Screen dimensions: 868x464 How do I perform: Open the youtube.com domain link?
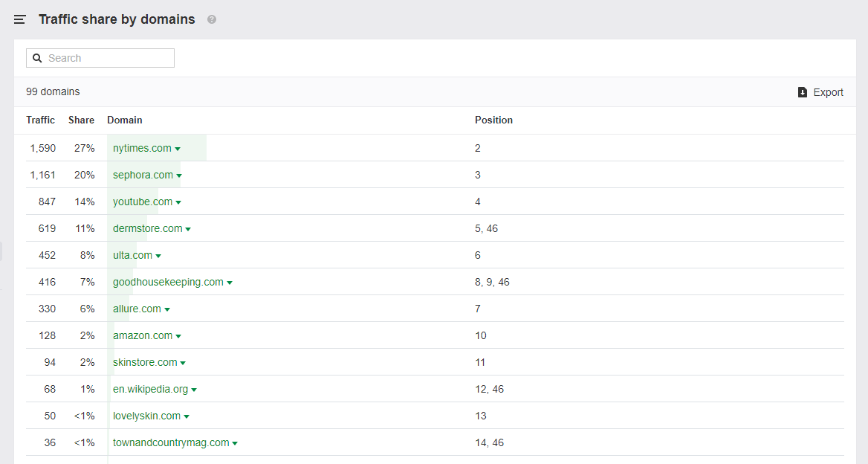[x=143, y=202]
